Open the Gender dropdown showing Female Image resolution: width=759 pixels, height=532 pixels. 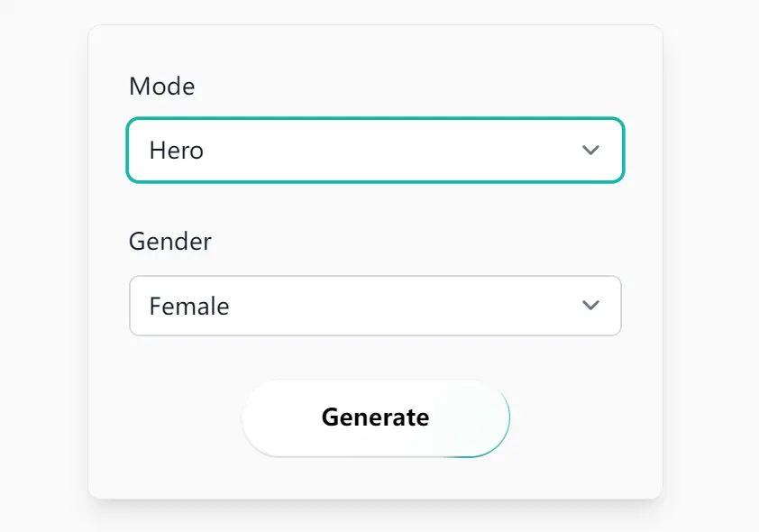click(375, 306)
